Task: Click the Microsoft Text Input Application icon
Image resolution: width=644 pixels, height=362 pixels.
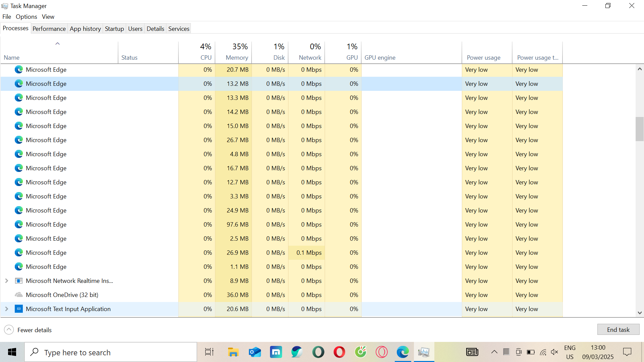Action: 19,309
